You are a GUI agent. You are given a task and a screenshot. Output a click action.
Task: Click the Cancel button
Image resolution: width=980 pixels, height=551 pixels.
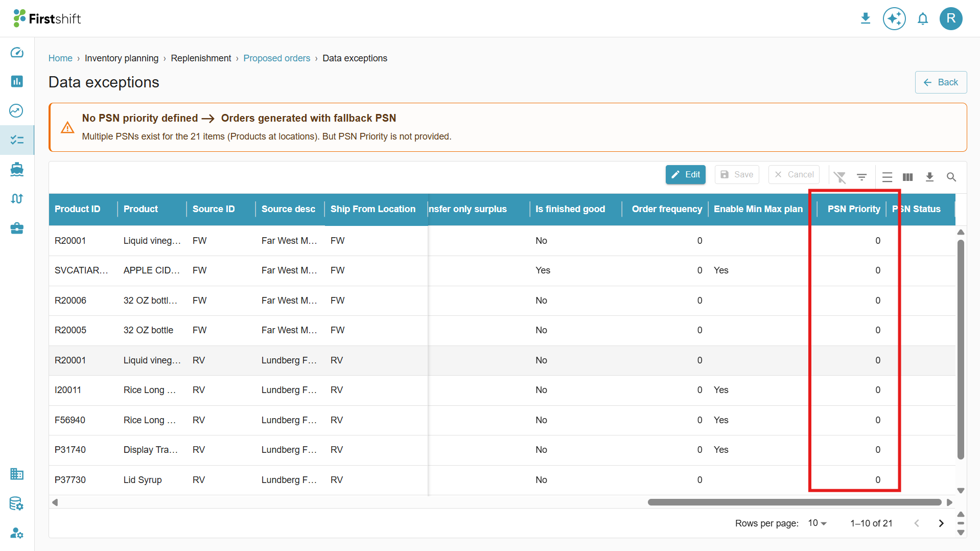point(794,174)
